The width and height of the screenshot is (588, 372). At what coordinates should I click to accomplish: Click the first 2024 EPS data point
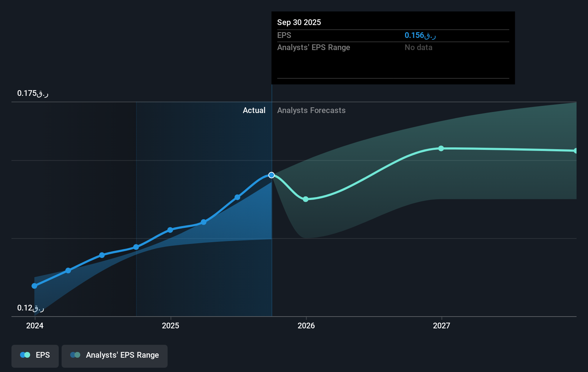tap(34, 286)
